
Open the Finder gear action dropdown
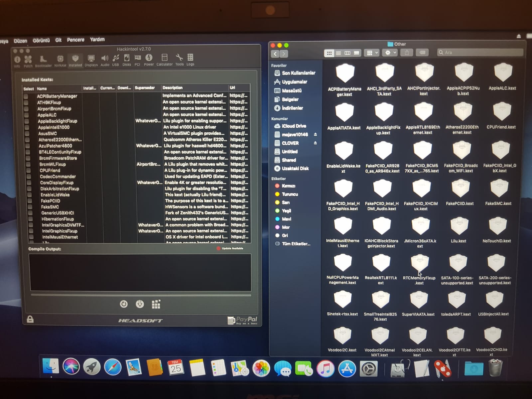390,53
